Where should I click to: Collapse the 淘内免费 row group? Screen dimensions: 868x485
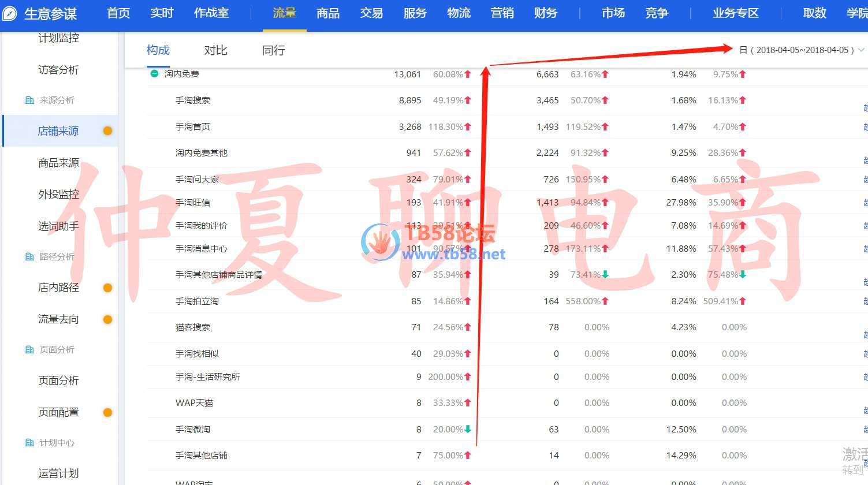coord(154,74)
